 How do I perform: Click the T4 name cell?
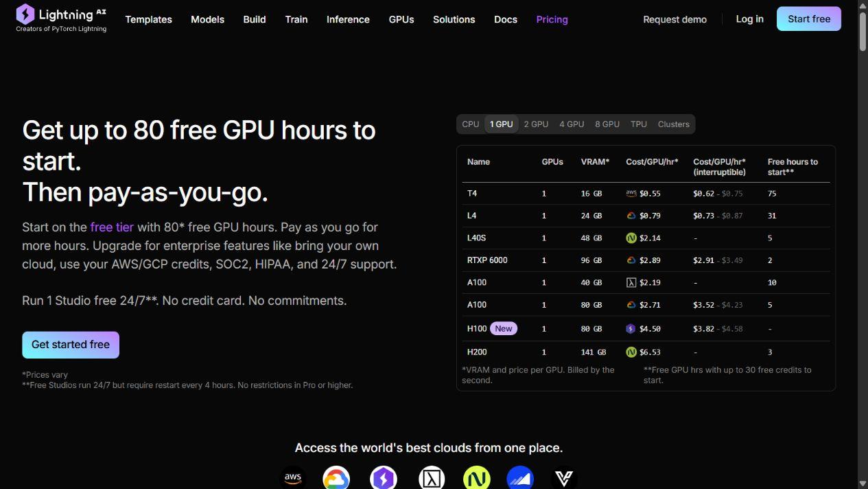[472, 194]
